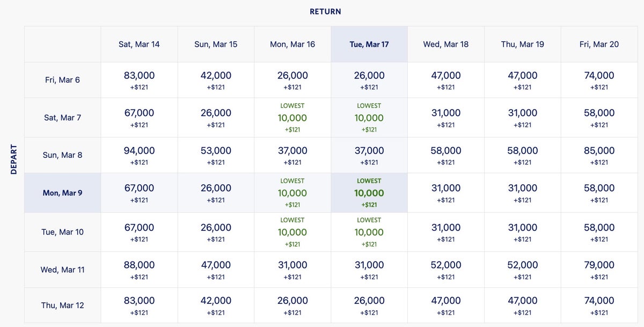
Task: Select the Tue, Mar 17 return column header
Action: [x=369, y=44]
